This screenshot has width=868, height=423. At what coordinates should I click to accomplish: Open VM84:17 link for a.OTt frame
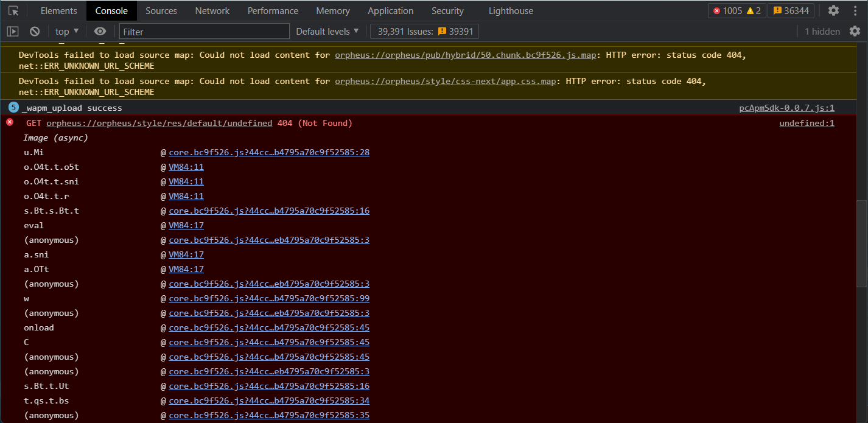pyautogui.click(x=186, y=269)
